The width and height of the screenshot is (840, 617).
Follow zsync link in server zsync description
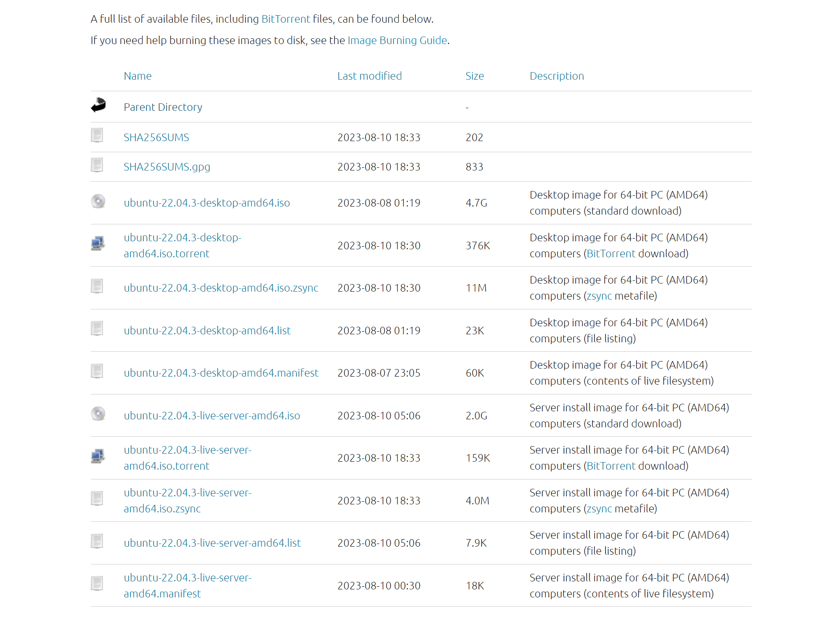pyautogui.click(x=600, y=509)
